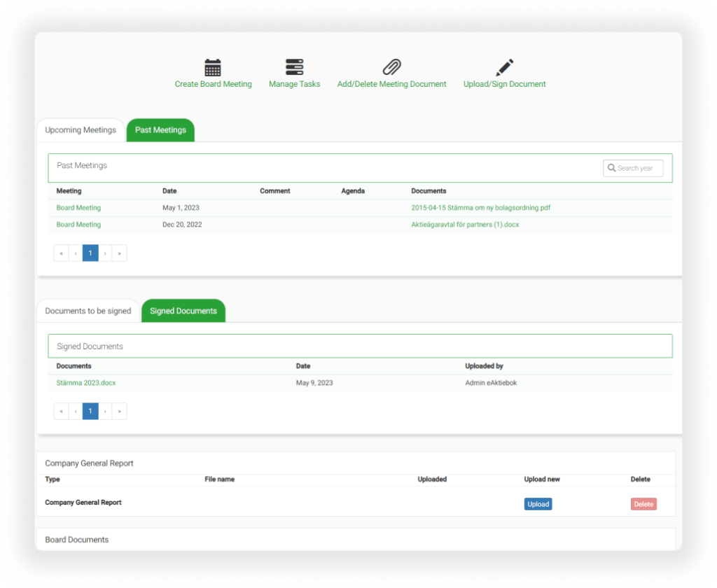Go to last page of Signed Documents
The width and height of the screenshot is (717, 588).
[119, 411]
